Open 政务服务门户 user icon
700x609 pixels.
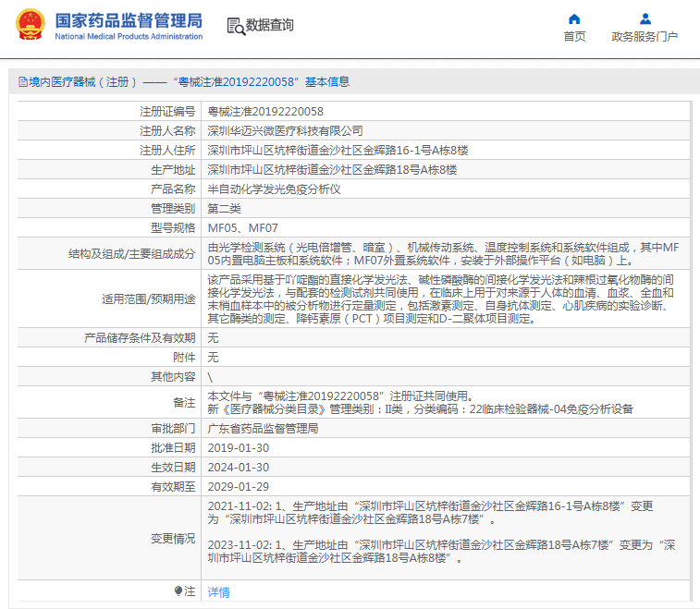click(645, 19)
